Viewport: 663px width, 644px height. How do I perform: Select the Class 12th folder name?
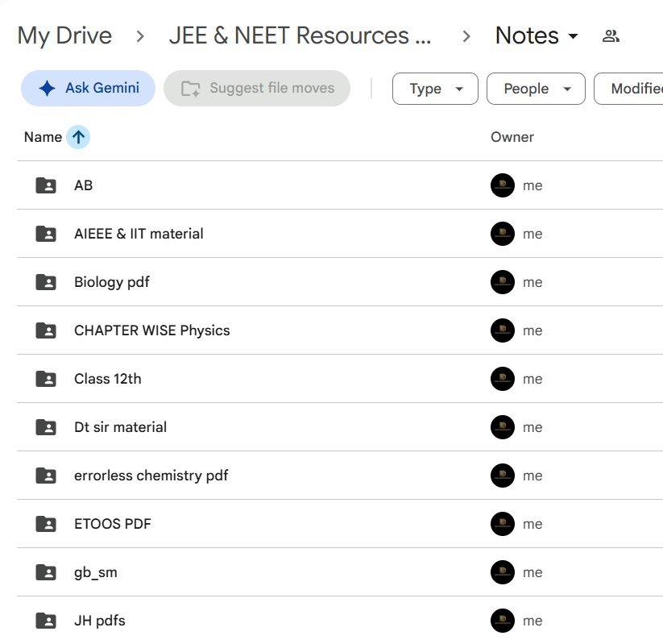[107, 379]
